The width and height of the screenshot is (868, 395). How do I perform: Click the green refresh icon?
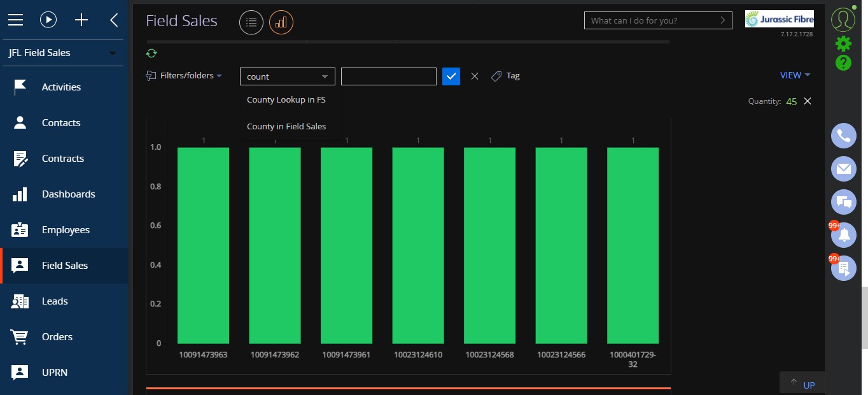click(x=151, y=54)
